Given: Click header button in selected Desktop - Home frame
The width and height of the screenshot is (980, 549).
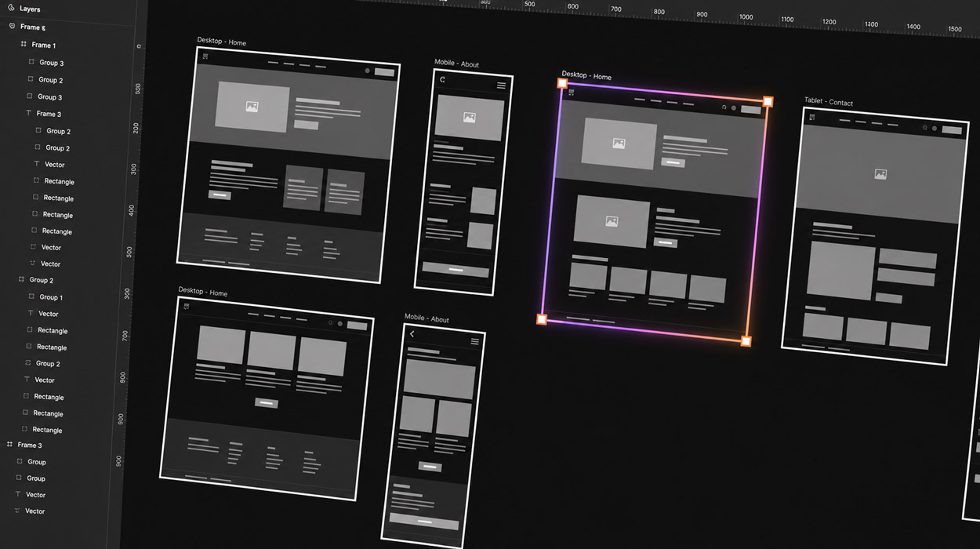Looking at the screenshot, I should click(750, 110).
